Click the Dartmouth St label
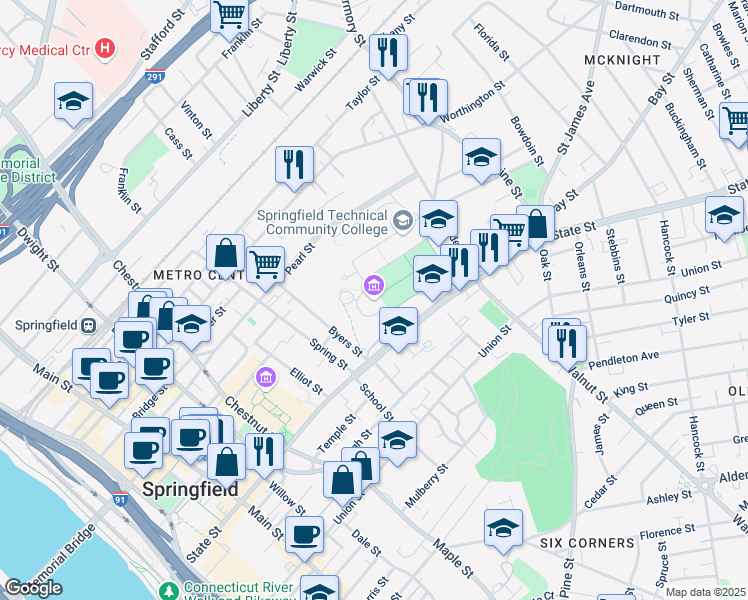Viewport: 748px width, 600px height. [647, 10]
